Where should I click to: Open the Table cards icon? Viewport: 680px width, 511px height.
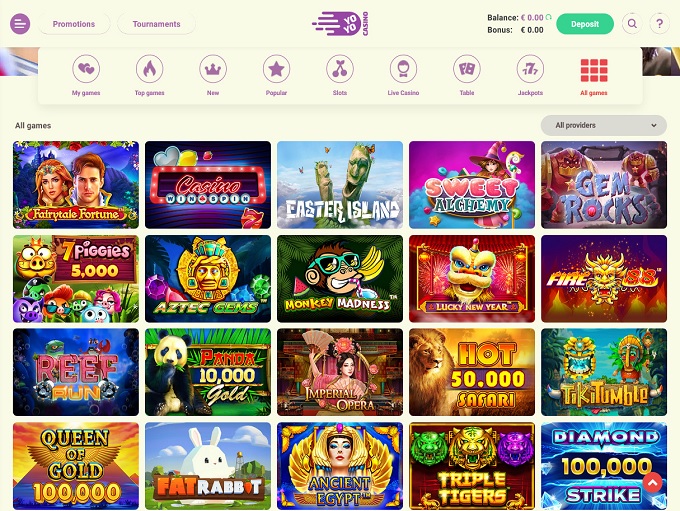(467, 69)
